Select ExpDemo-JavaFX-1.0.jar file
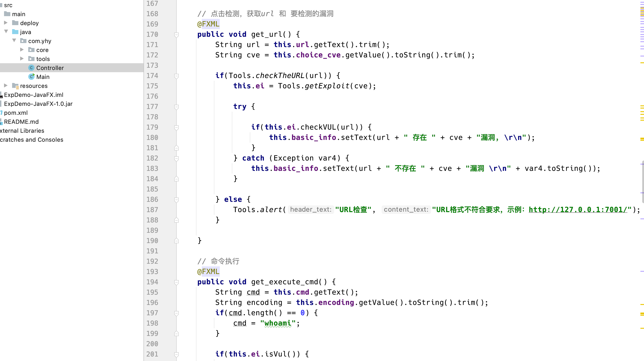The height and width of the screenshot is (361, 644). tap(38, 104)
